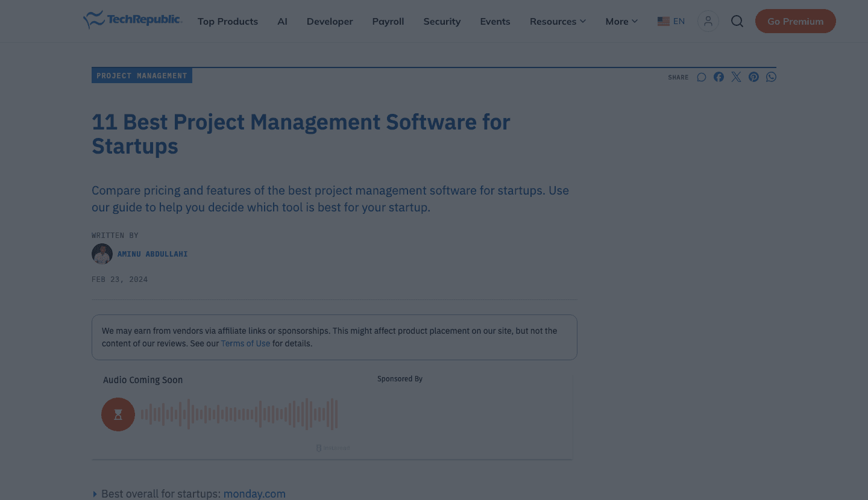Share article via comment bubble icon
This screenshot has height=500, width=868.
coord(702,77)
